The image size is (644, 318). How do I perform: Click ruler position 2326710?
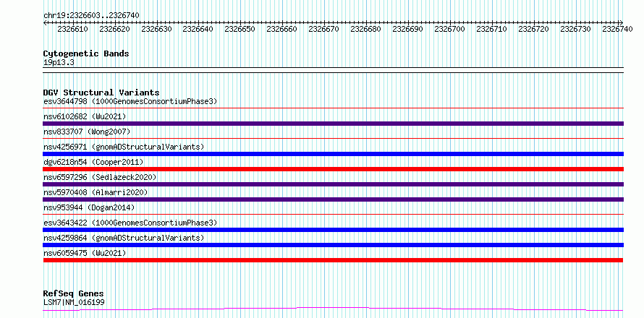coord(491,29)
